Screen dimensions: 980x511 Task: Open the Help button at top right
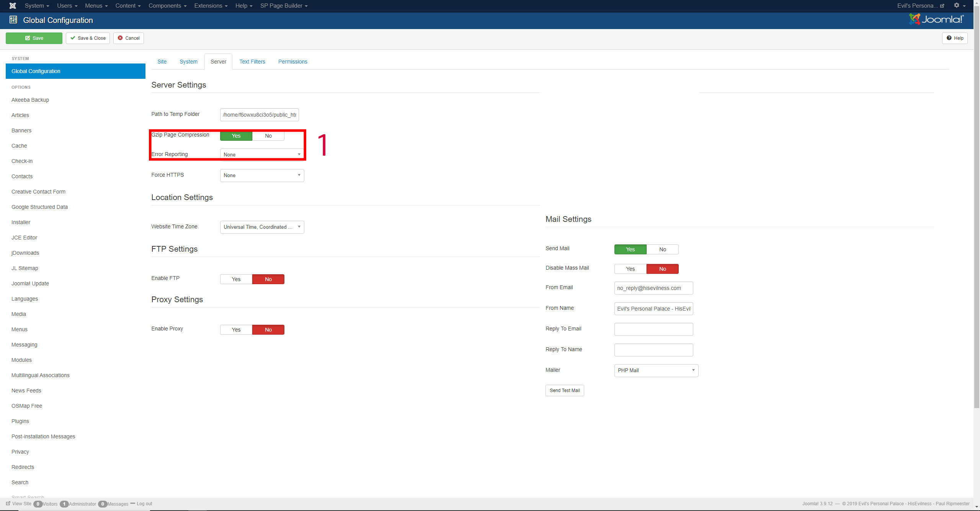click(955, 38)
